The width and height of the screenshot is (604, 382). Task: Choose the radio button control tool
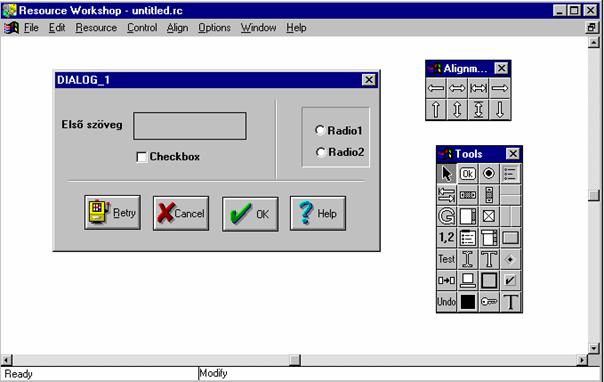(x=489, y=174)
